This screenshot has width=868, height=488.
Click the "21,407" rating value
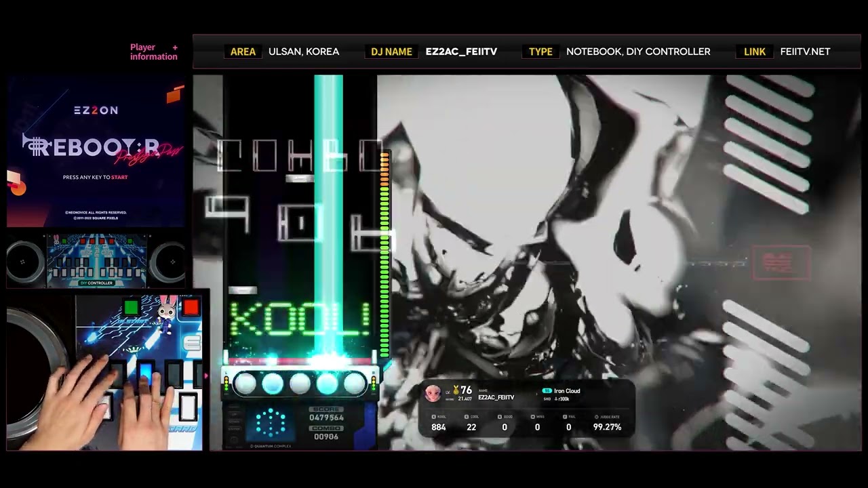point(465,399)
